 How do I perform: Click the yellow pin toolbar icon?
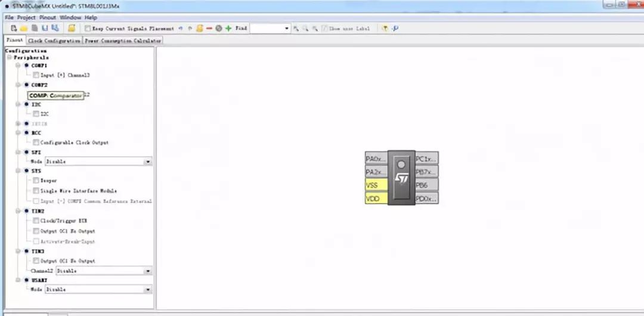tap(385, 29)
